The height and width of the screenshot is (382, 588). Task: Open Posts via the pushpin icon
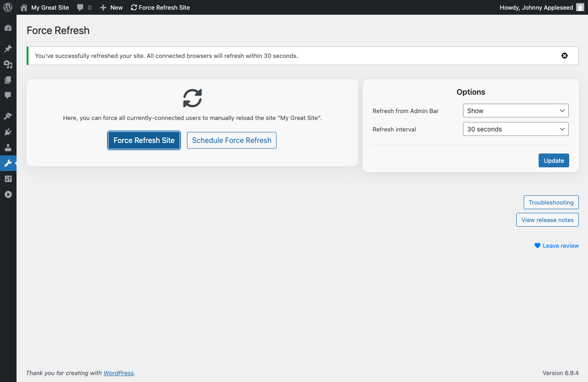(x=8, y=49)
